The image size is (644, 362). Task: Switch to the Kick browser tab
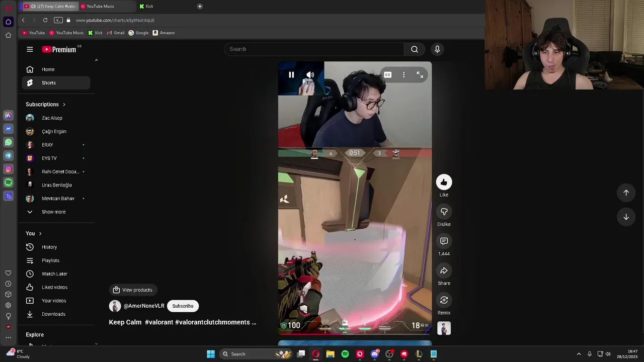click(165, 6)
